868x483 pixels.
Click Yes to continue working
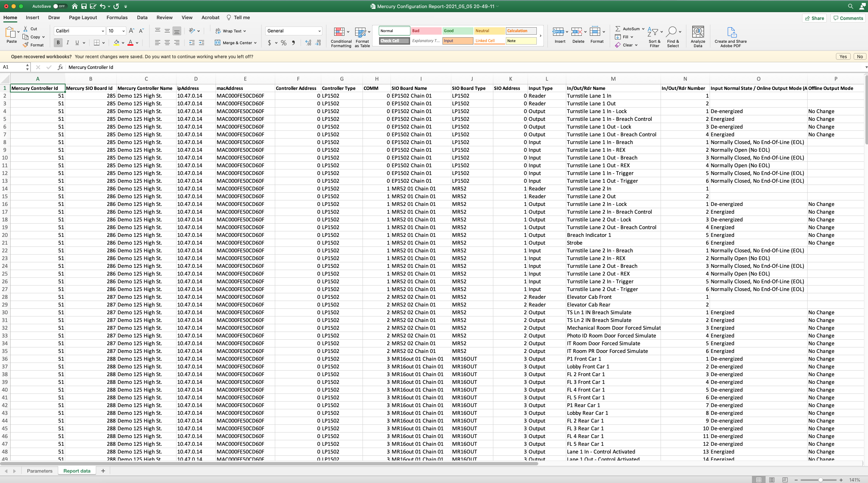pyautogui.click(x=843, y=56)
